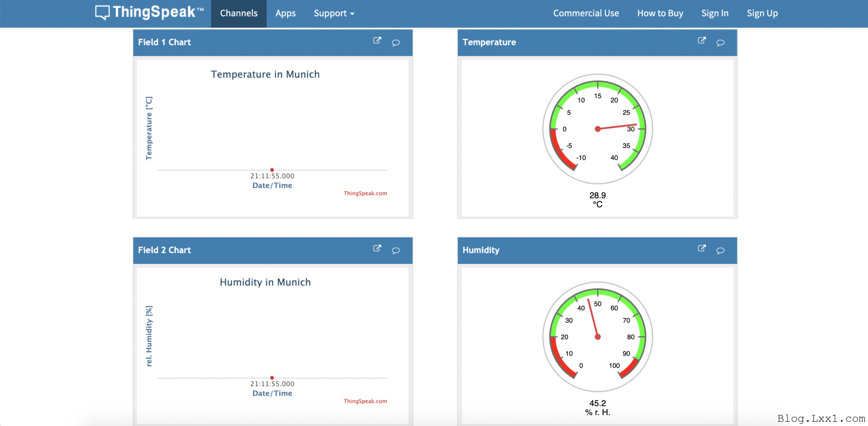Screen dimensions: 868x426
Task: Open Field 1 Chart in new window icon
Action: click(377, 40)
